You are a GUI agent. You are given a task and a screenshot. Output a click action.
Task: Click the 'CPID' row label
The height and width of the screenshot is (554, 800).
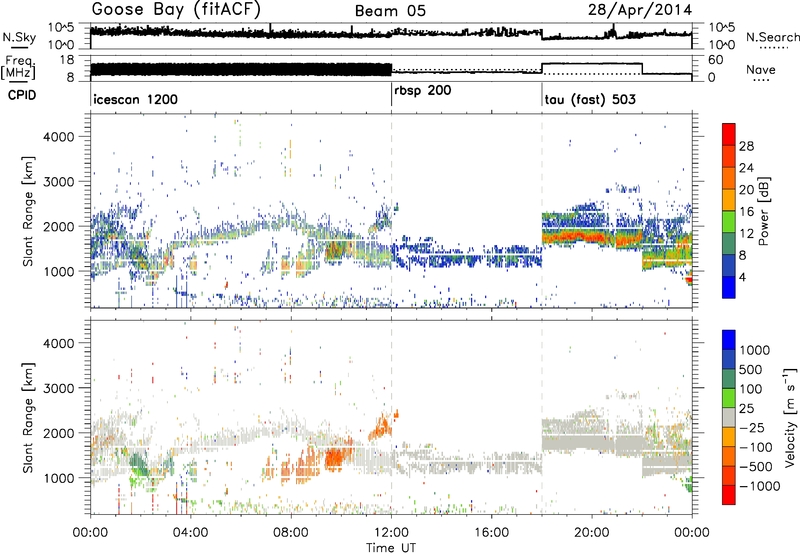tap(22, 95)
